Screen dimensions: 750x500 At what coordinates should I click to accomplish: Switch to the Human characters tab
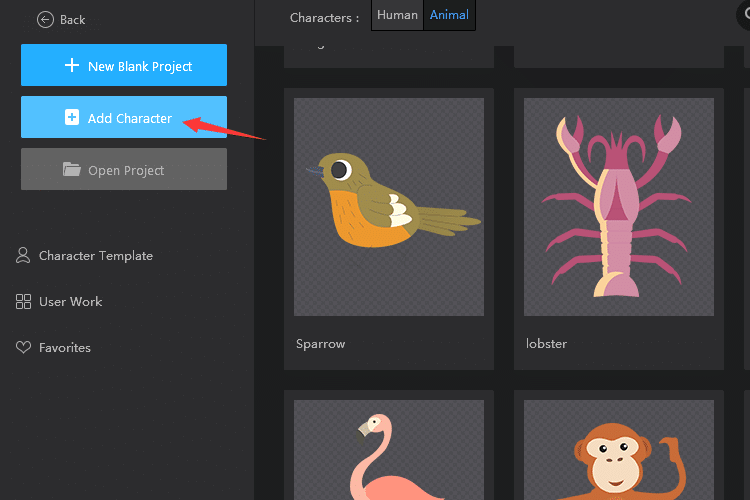coord(397,15)
